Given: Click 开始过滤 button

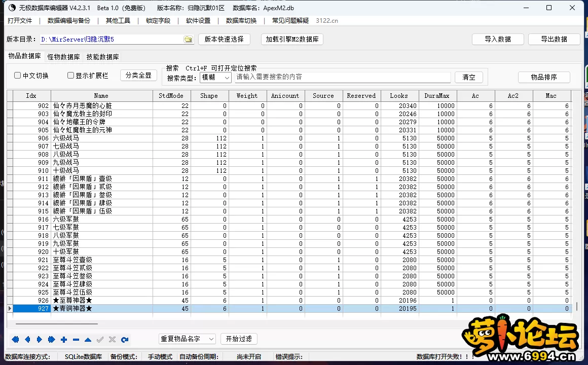Looking at the screenshot, I should 239,339.
